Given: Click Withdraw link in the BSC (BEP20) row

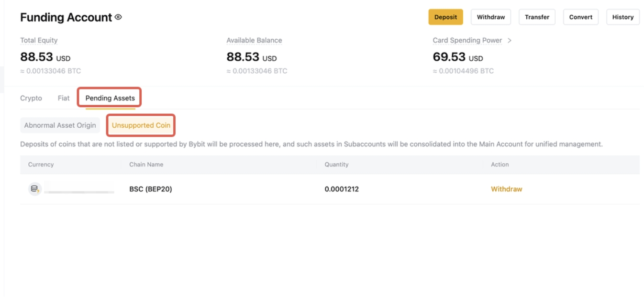Looking at the screenshot, I should point(506,189).
